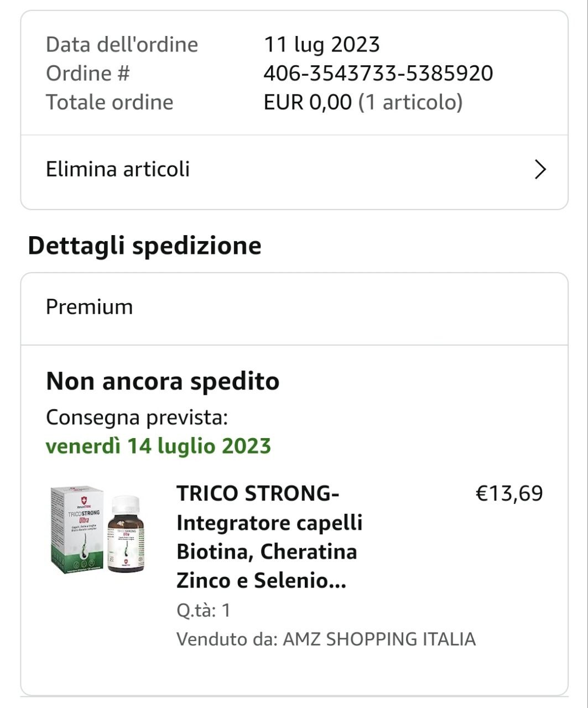Open the Elimina articoli option
Screen dimensions: 588x708
(x=118, y=169)
